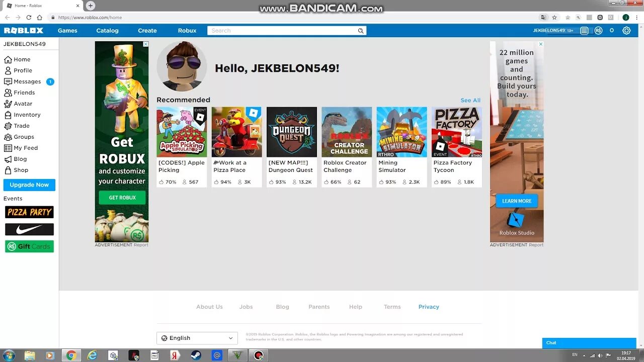Click the Roblox logo in header
644x362 pixels.
pyautogui.click(x=24, y=31)
